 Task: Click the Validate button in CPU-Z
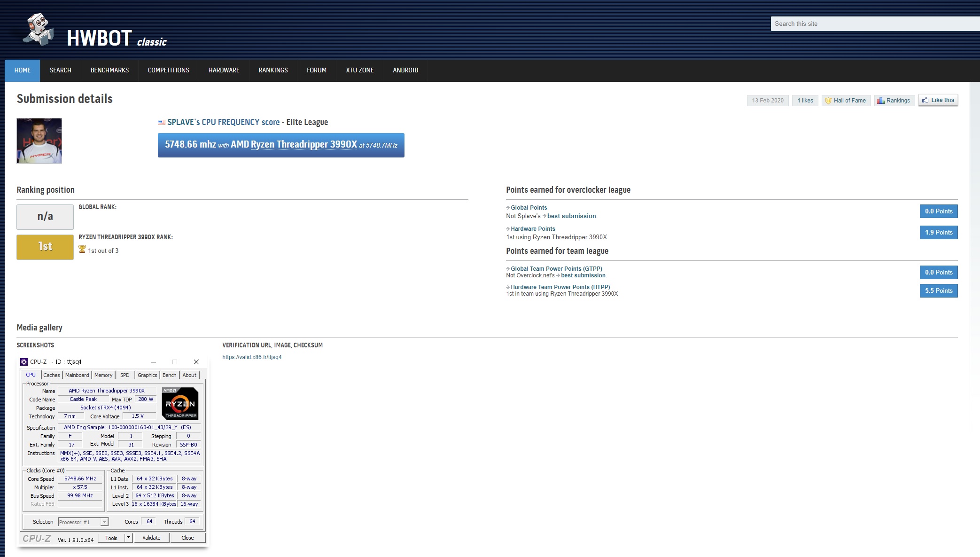(x=151, y=538)
